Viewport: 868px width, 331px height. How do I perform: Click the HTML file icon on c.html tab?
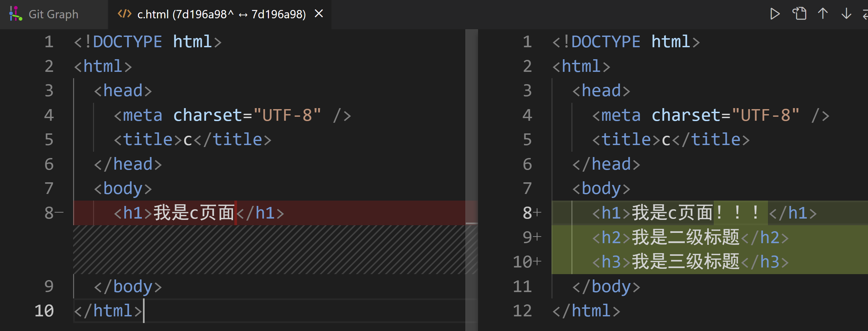pyautogui.click(x=124, y=14)
